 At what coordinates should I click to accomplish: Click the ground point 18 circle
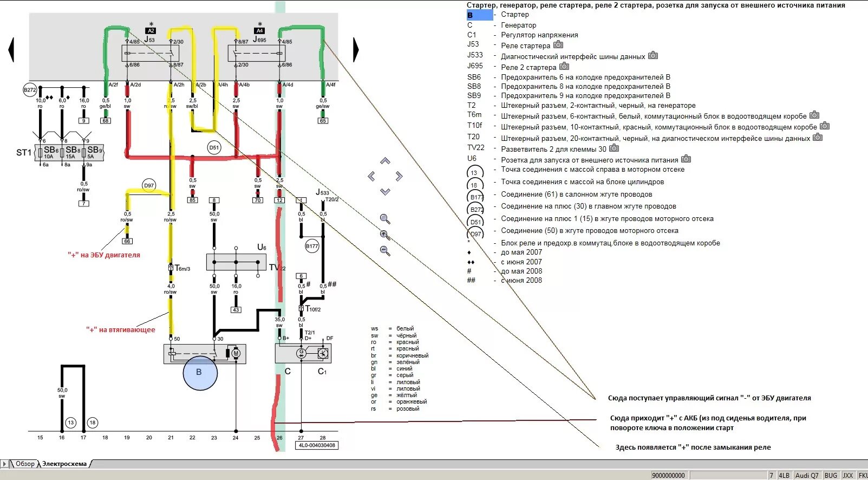tap(93, 423)
